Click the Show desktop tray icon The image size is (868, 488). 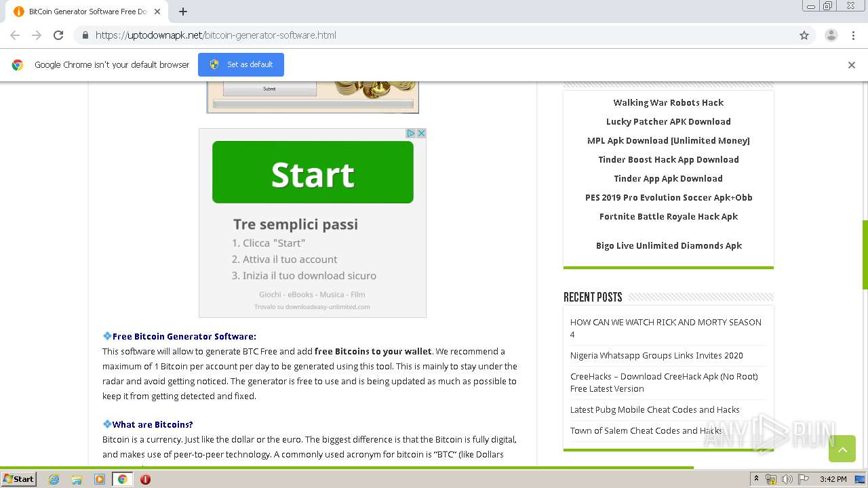860,479
